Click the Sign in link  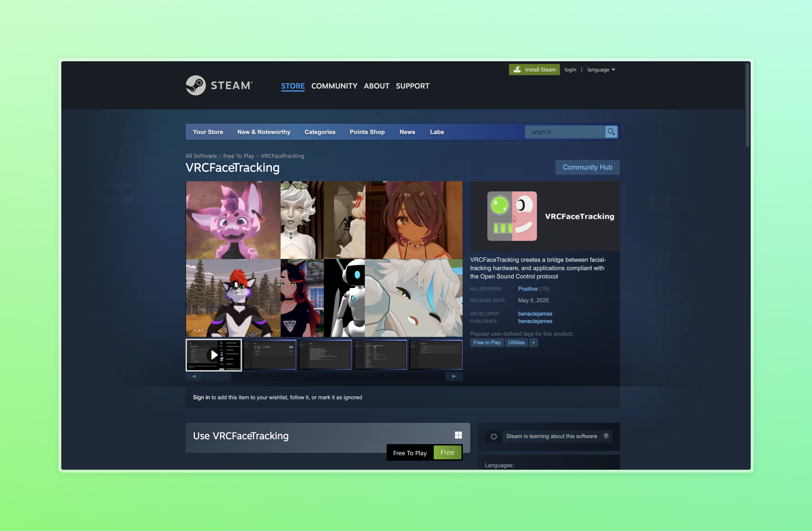coord(201,397)
